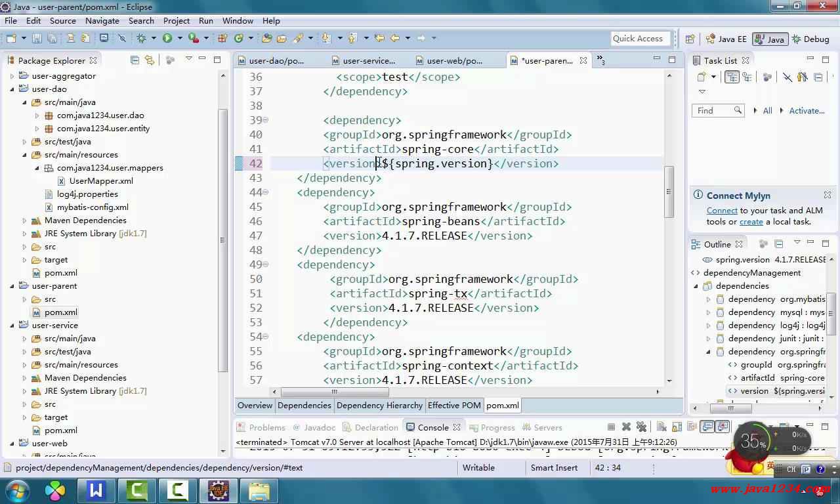The width and height of the screenshot is (840, 504).
Task: Toggle Scroll Lock in Console
Action: tap(677, 427)
